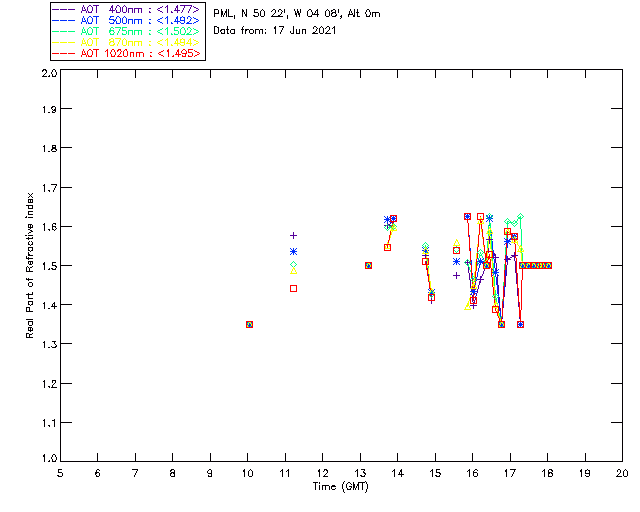
Task: Click x-axis tick label 12
Action: point(322,473)
